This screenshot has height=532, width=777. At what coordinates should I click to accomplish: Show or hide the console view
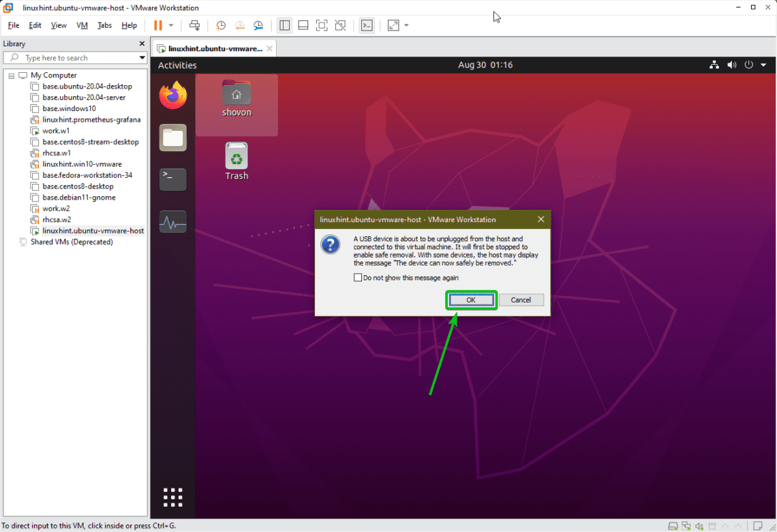point(367,25)
